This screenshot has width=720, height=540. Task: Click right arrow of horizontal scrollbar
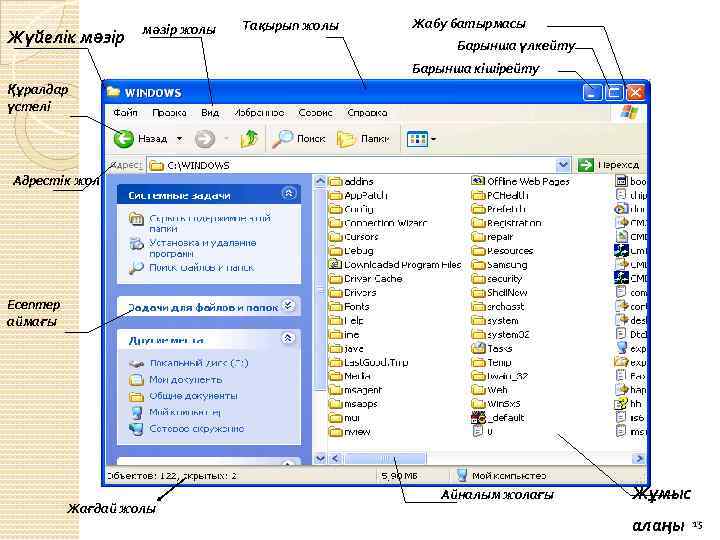(x=639, y=458)
